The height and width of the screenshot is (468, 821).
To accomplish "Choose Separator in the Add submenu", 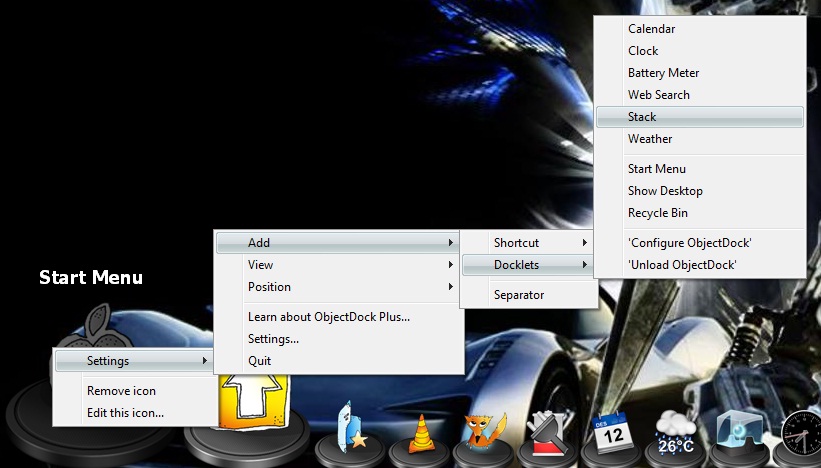I will click(529, 295).
